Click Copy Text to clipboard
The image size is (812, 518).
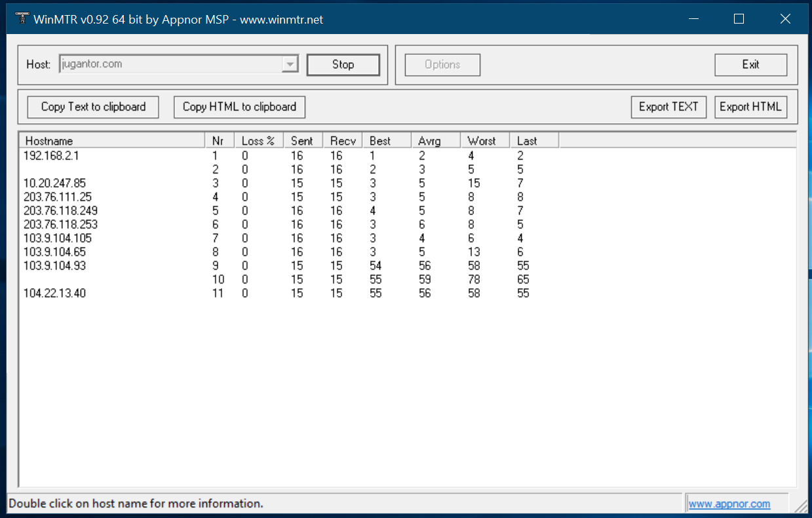pos(92,107)
